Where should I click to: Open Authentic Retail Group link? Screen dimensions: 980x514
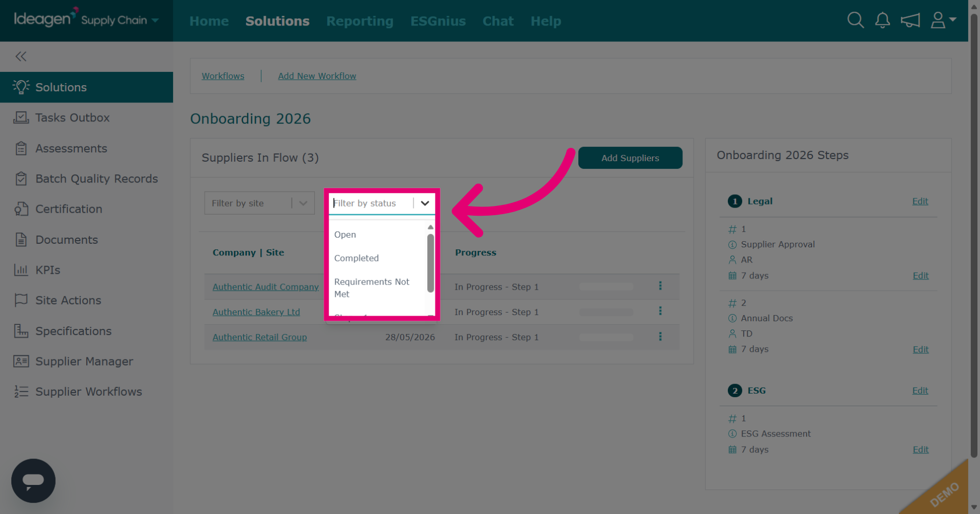(x=259, y=337)
